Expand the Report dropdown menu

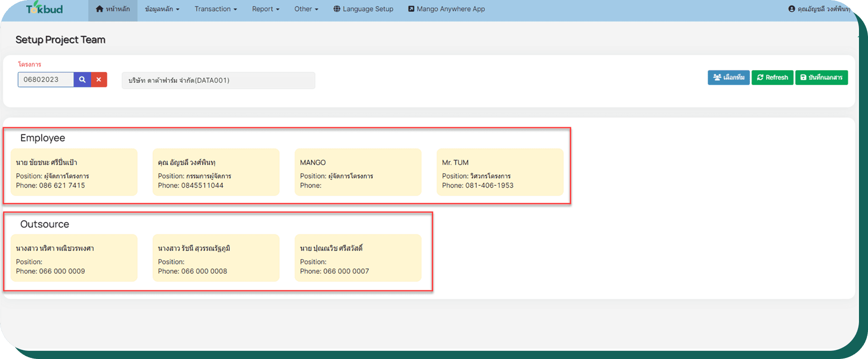265,9
